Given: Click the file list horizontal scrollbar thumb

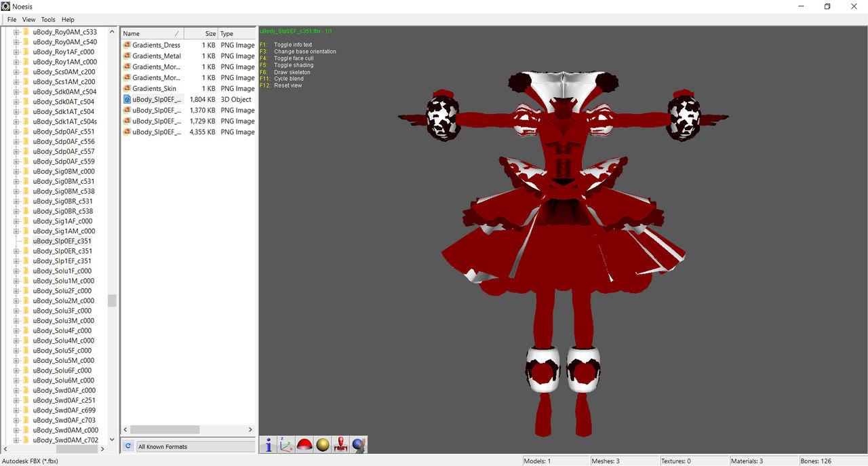Looking at the screenshot, I should tap(165, 429).
